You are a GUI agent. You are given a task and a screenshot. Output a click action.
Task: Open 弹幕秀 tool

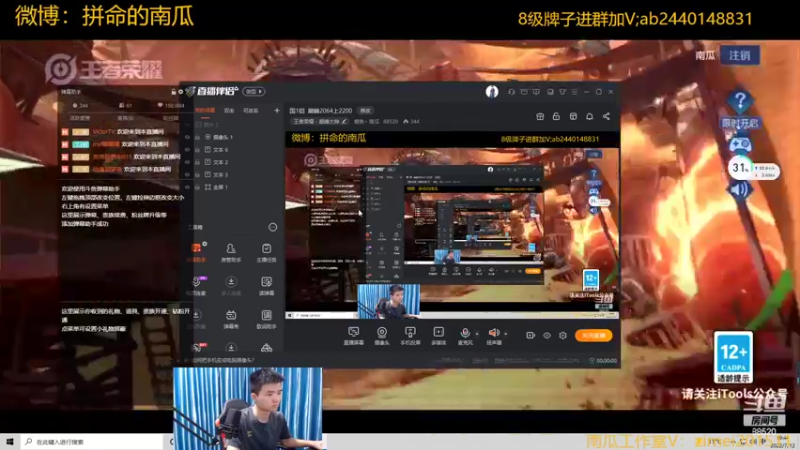(231, 319)
